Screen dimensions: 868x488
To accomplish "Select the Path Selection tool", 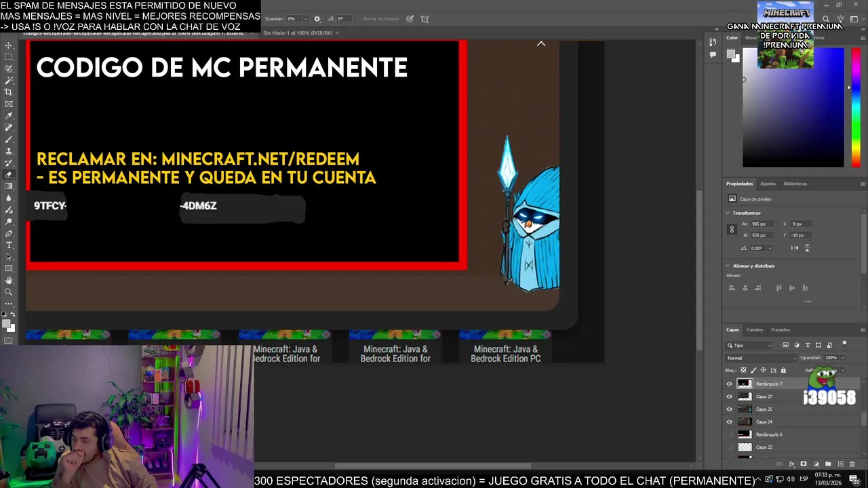I will tap(9, 257).
